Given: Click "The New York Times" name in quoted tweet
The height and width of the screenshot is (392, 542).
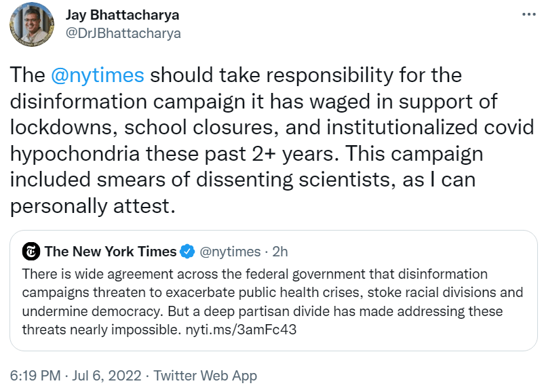Looking at the screenshot, I should pyautogui.click(x=111, y=252).
